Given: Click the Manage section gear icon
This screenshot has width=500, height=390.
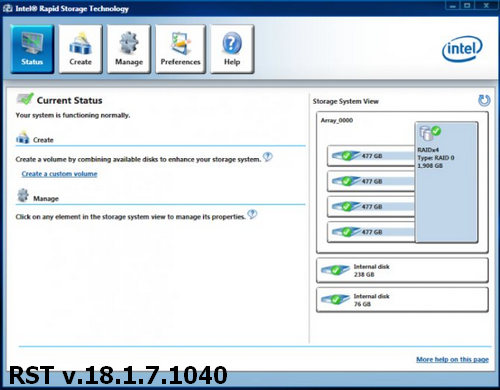Looking at the screenshot, I should click(x=23, y=195).
